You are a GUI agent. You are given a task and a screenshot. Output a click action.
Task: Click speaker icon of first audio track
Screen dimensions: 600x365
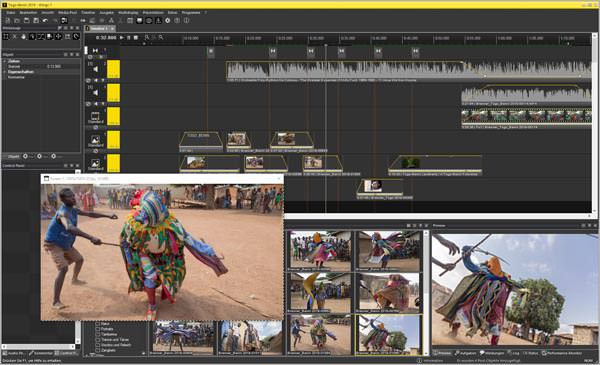[x=95, y=69]
